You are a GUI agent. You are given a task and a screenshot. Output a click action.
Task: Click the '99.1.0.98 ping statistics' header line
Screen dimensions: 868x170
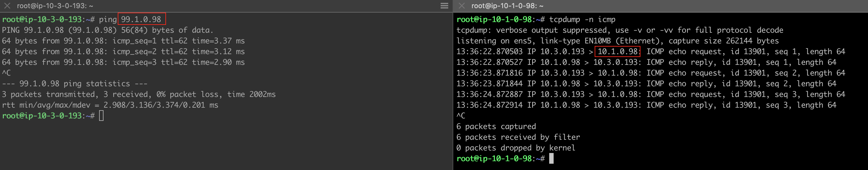(74, 84)
